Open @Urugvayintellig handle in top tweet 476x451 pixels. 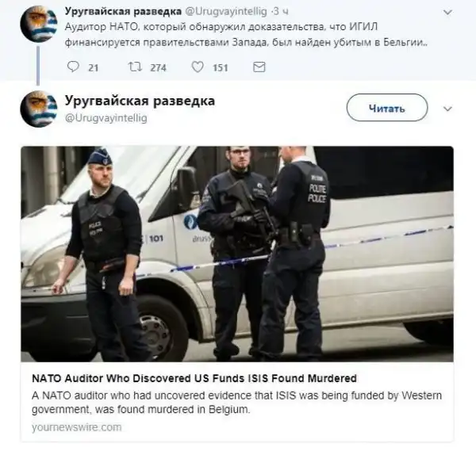coord(226,12)
